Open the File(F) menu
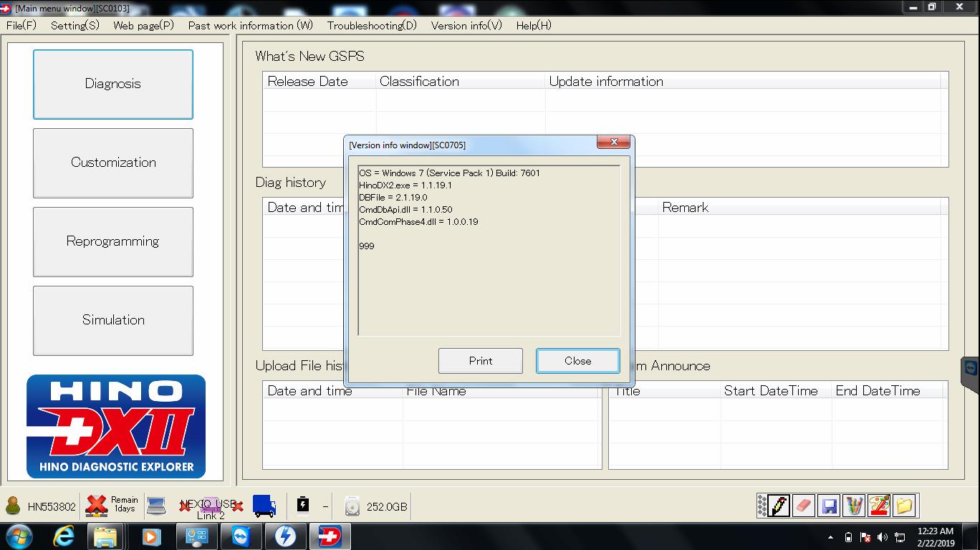Viewport: 980px width, 550px height. pyautogui.click(x=21, y=25)
